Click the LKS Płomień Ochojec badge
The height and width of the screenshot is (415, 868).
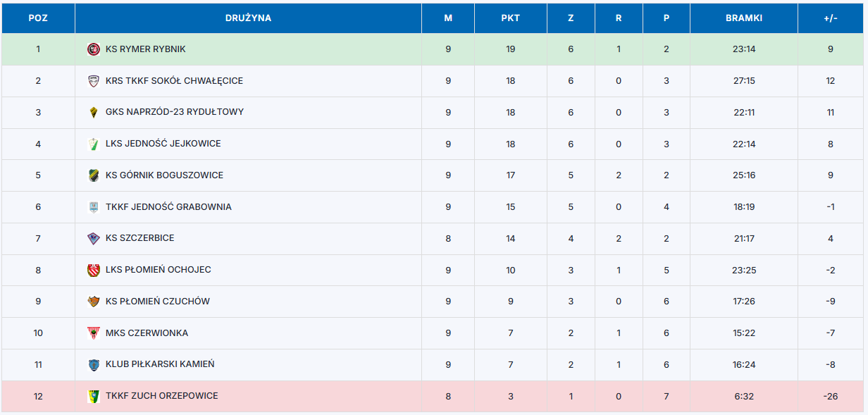click(94, 270)
